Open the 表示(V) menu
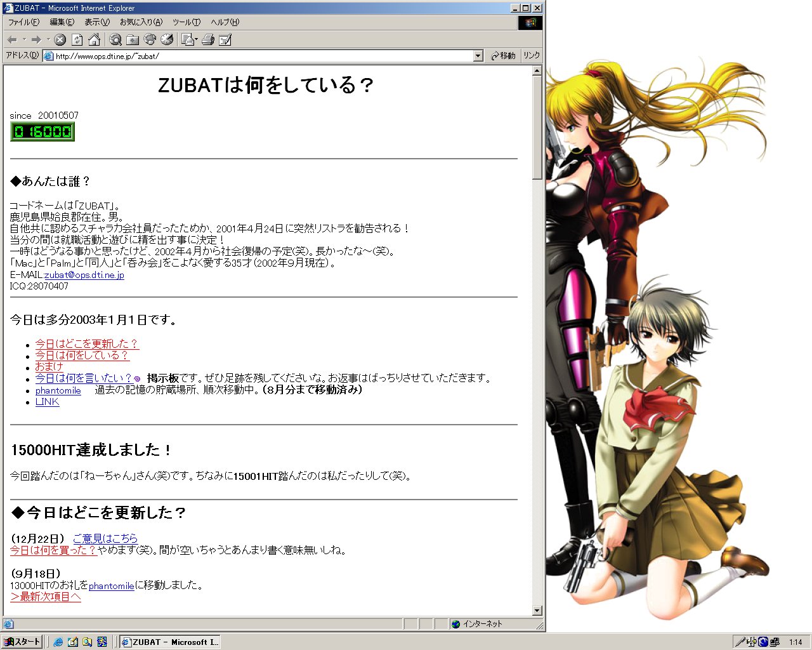The width and height of the screenshot is (812, 650). [97, 22]
